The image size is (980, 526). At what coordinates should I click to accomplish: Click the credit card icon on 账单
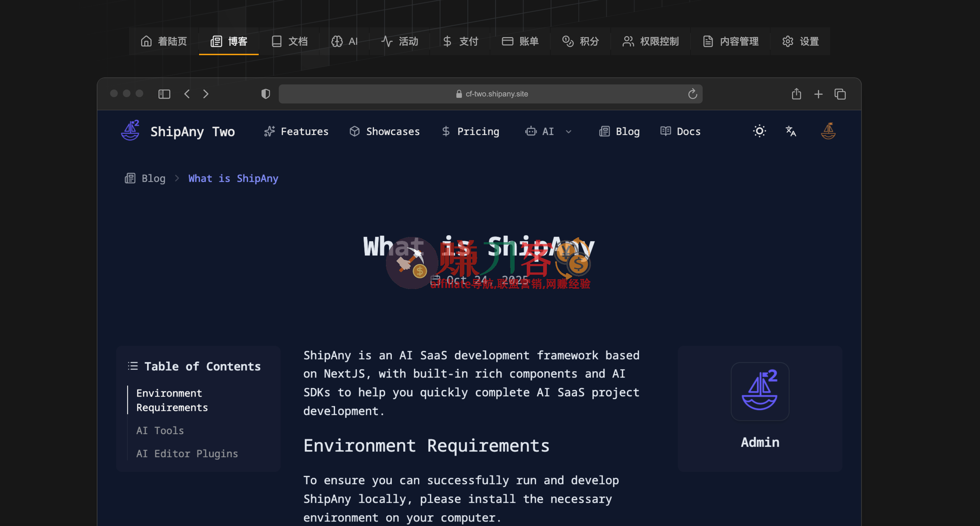(x=507, y=41)
